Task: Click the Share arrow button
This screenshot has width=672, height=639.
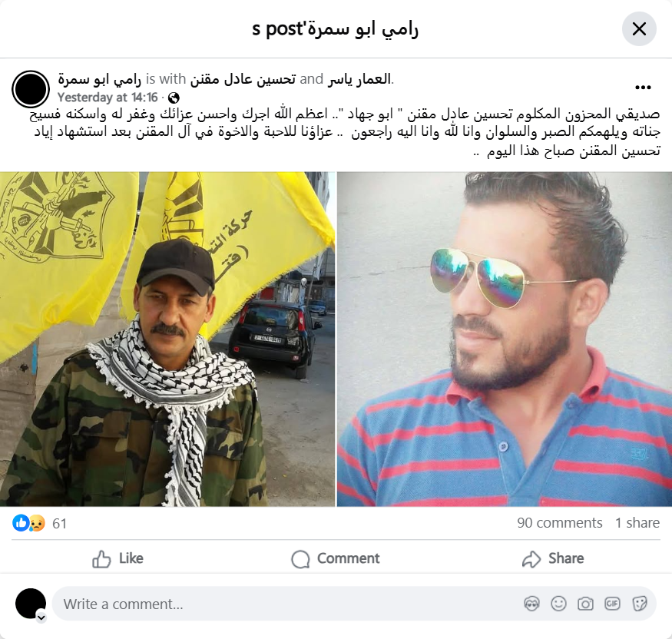Action: pos(553,558)
